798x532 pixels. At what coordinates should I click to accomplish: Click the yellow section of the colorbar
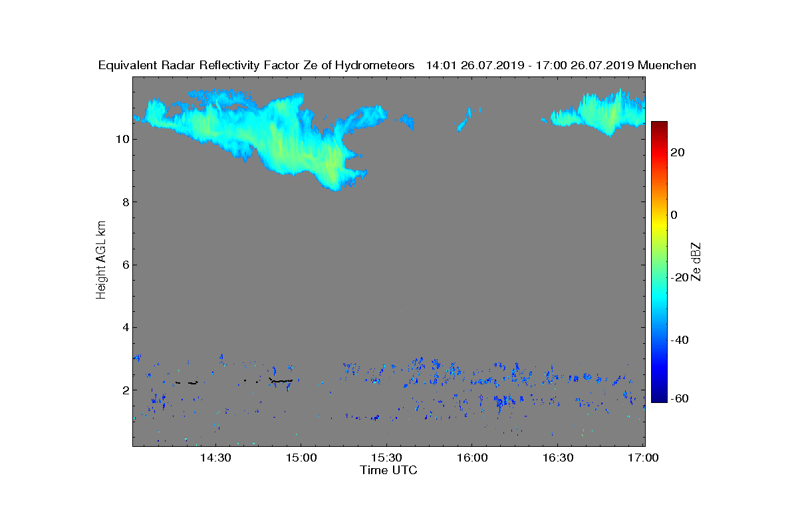coord(659,226)
